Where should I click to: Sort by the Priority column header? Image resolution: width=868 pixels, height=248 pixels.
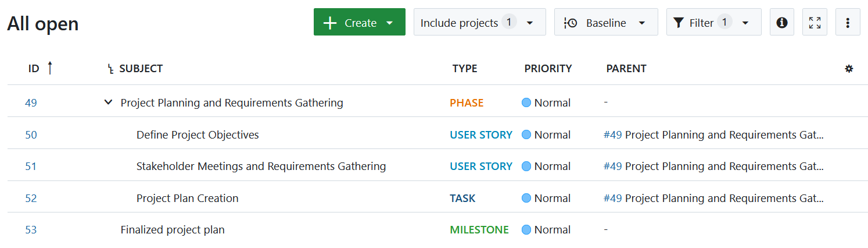click(548, 69)
